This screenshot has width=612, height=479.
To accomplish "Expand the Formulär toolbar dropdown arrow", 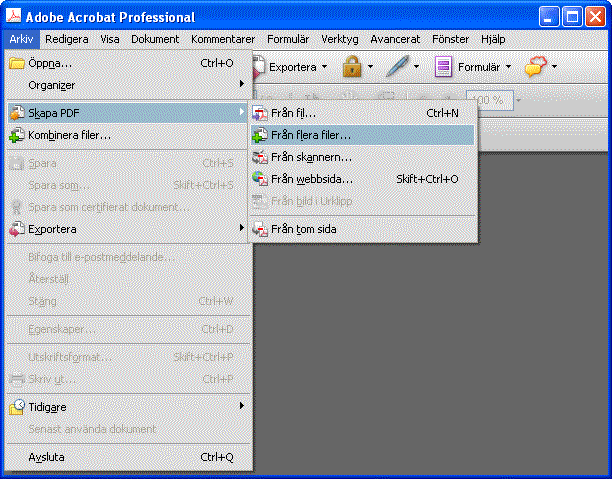I will click(508, 67).
